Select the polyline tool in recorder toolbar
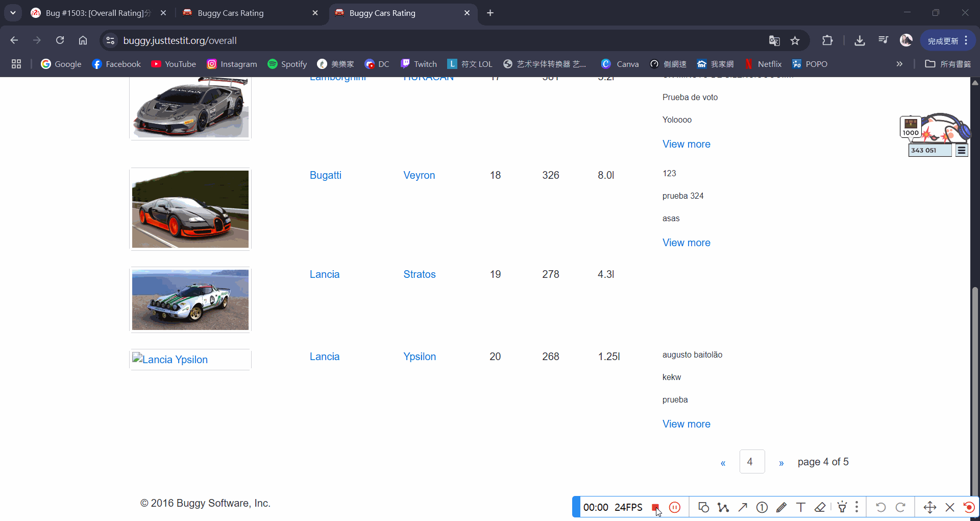This screenshot has width=980, height=521. coord(723,507)
